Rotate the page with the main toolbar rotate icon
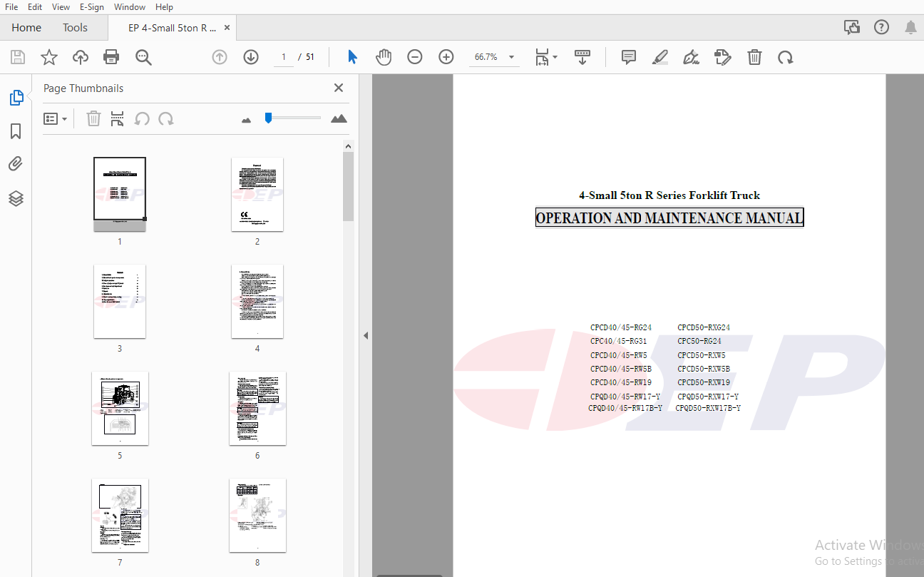 [x=786, y=57]
